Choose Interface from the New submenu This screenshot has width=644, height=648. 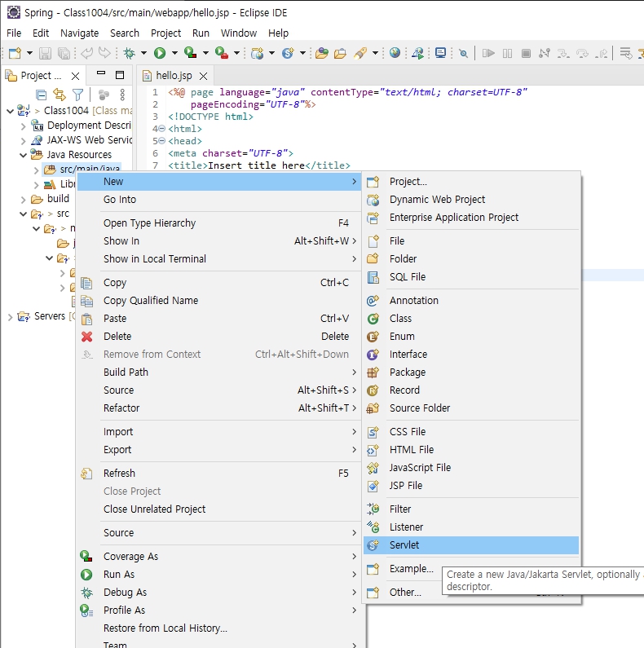coord(471,355)
